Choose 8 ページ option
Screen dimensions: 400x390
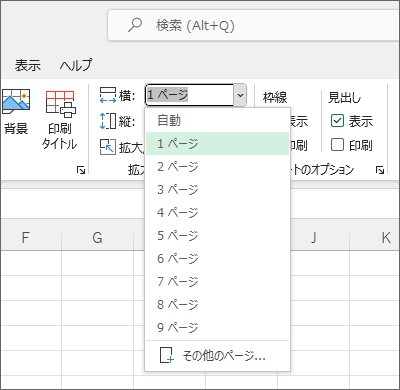[x=218, y=304]
